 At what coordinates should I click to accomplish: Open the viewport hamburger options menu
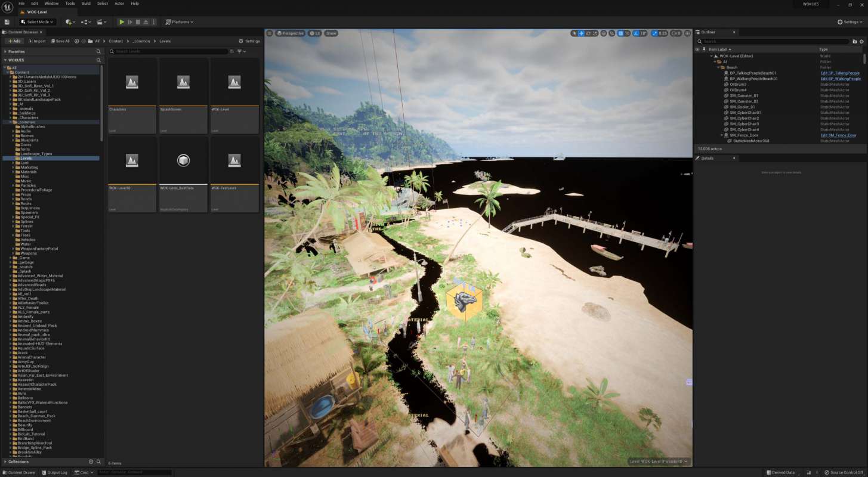[270, 33]
